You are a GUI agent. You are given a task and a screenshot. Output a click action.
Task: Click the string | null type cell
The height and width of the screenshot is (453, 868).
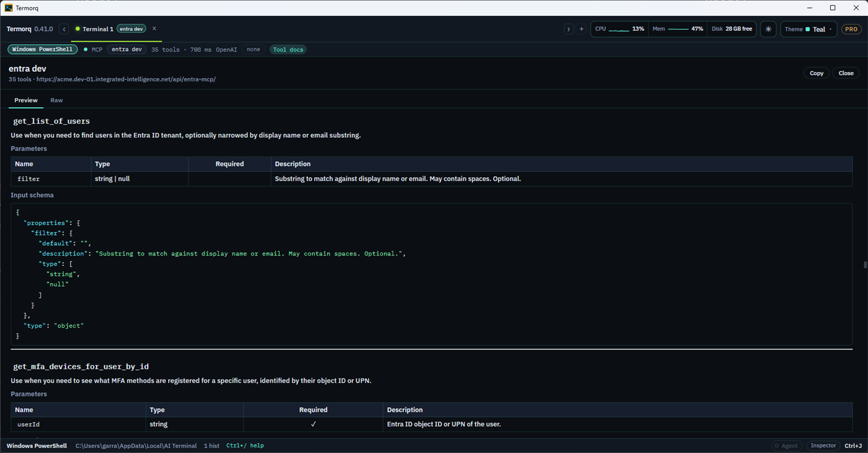(140, 179)
